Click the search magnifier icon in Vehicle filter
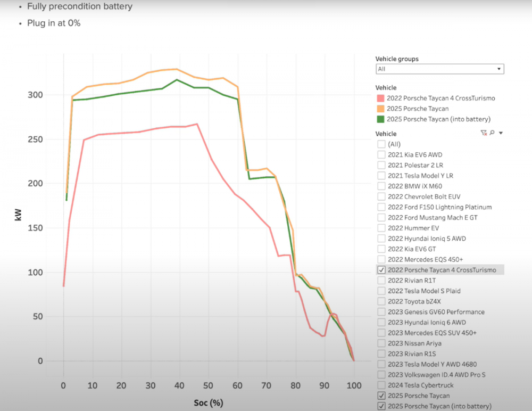Viewport: 532px width, 411px height. [x=492, y=133]
